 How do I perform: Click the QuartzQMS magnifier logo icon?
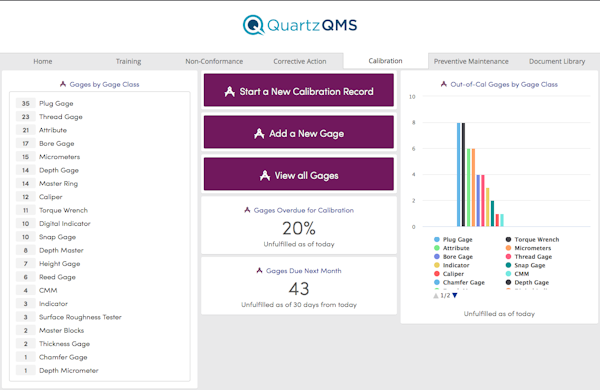[x=253, y=25]
